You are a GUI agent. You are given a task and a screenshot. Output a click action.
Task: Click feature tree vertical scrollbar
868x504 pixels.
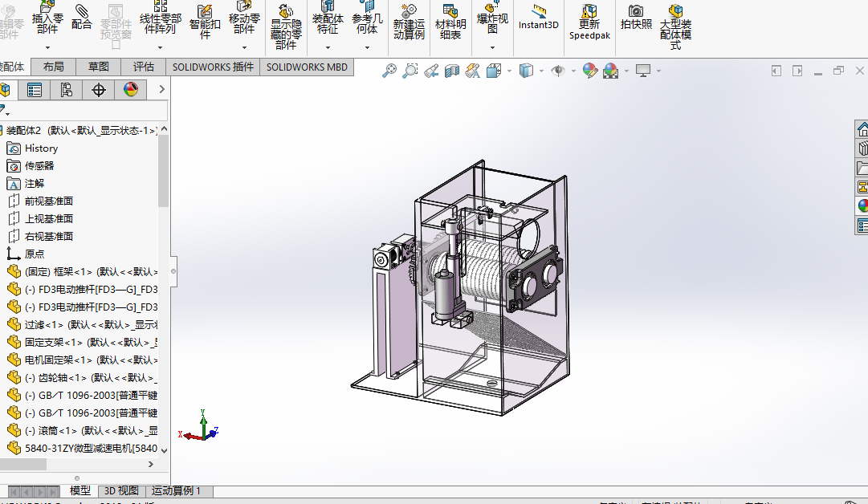pos(163,171)
